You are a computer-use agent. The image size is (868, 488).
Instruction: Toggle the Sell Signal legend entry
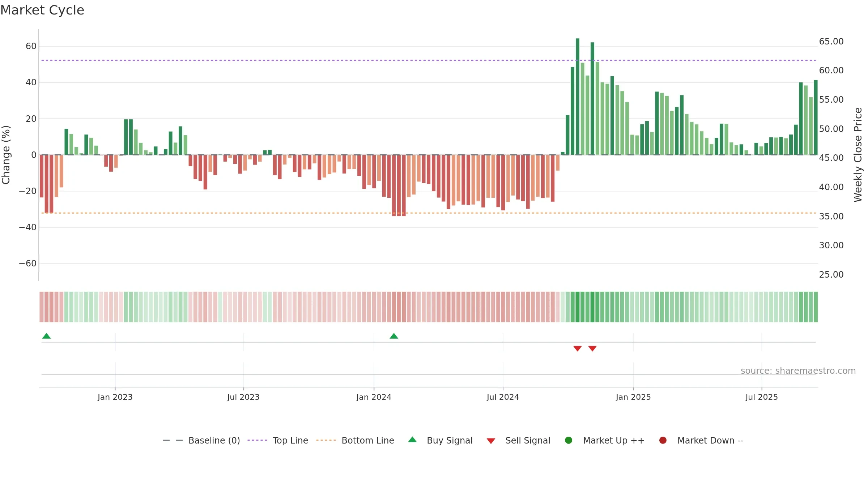click(518, 440)
